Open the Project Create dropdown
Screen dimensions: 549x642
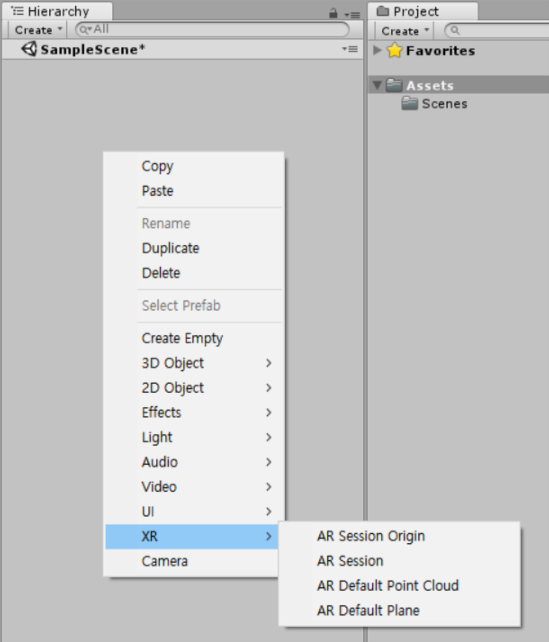coord(404,31)
